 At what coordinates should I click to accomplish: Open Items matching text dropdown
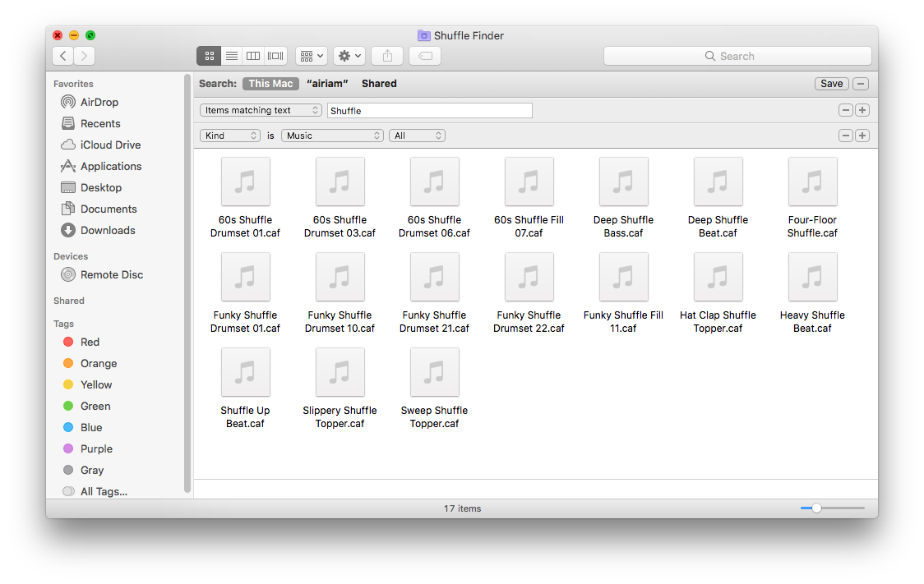261,110
